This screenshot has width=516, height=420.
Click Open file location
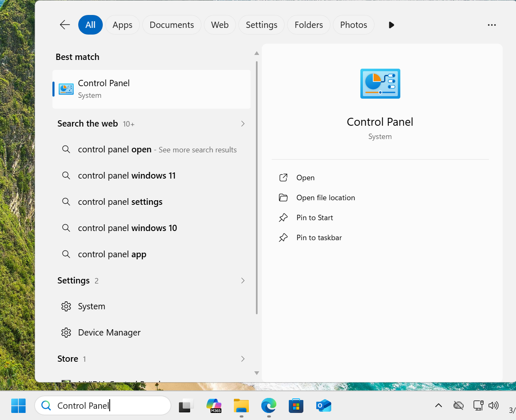click(325, 198)
